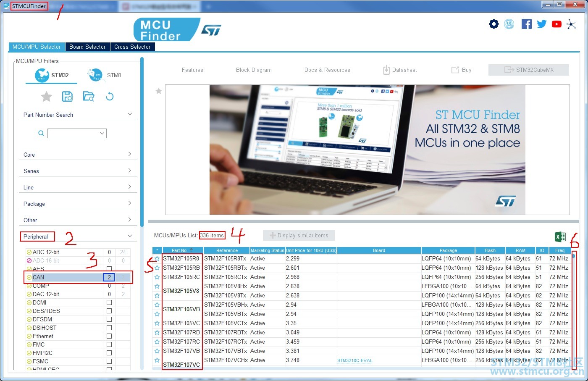The image size is (588, 381).
Task: Click the favorite star beside the banner image
Action: [x=159, y=91]
